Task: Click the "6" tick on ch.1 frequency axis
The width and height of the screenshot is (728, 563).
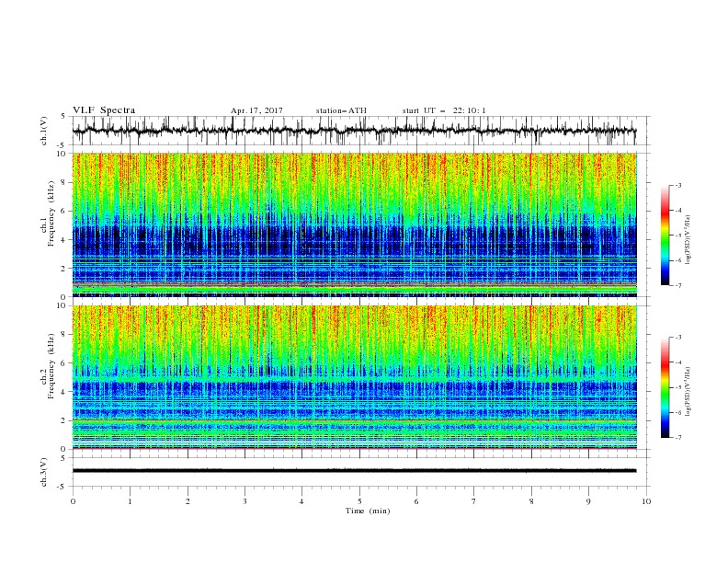Action: [64, 211]
